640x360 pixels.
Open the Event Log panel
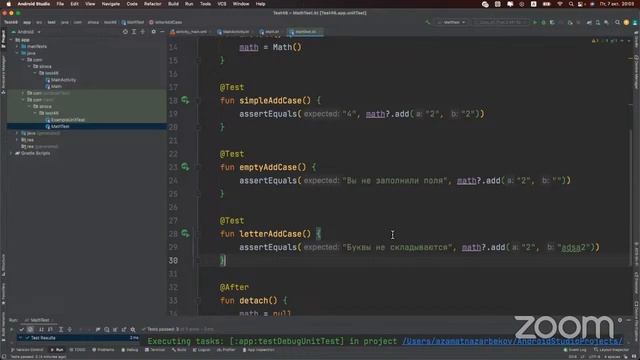tap(574, 350)
